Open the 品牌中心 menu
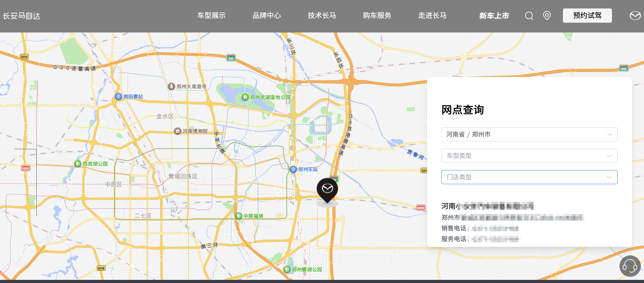Image resolution: width=644 pixels, height=283 pixels. coord(267,16)
